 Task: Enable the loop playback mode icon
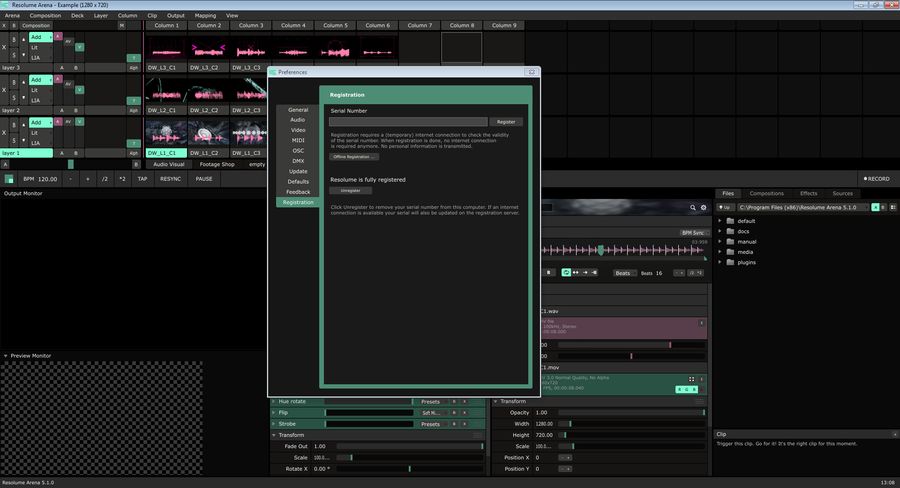(x=566, y=273)
